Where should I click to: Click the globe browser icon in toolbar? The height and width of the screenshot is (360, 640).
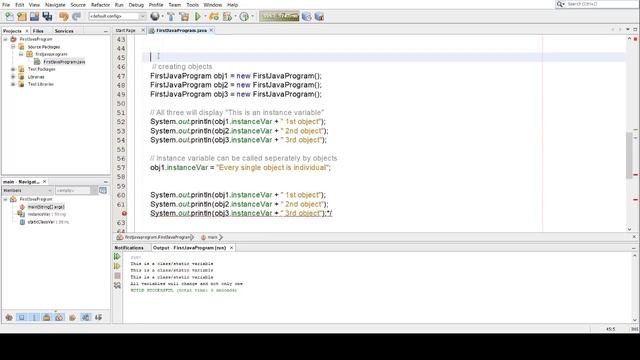[155, 16]
